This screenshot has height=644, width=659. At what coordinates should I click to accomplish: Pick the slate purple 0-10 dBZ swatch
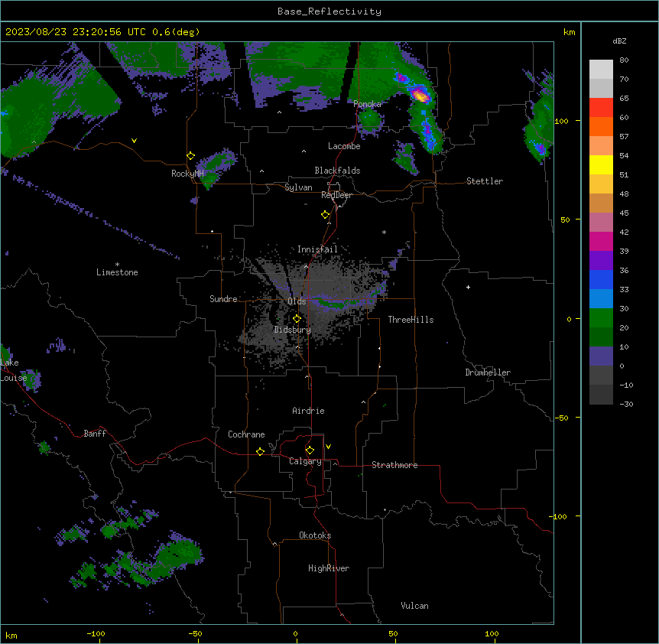click(601, 356)
